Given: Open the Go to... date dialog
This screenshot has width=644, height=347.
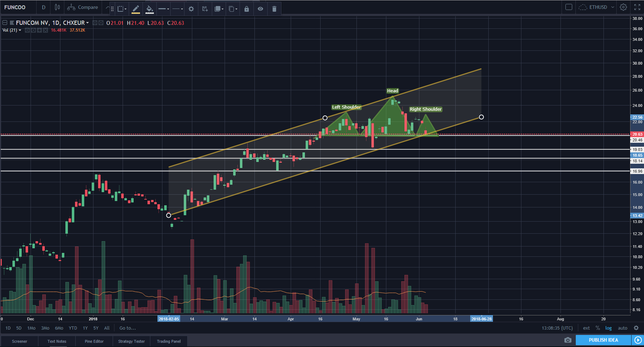Looking at the screenshot, I should point(128,328).
